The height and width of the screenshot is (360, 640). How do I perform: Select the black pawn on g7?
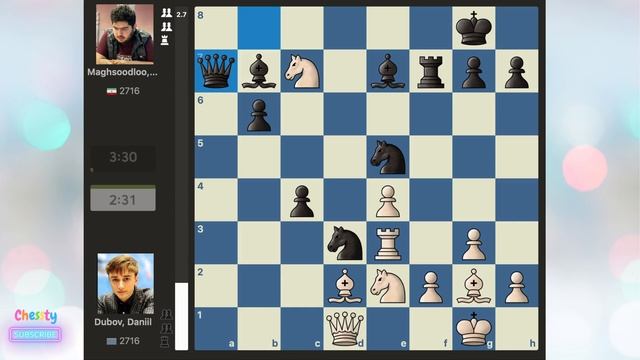click(x=473, y=73)
